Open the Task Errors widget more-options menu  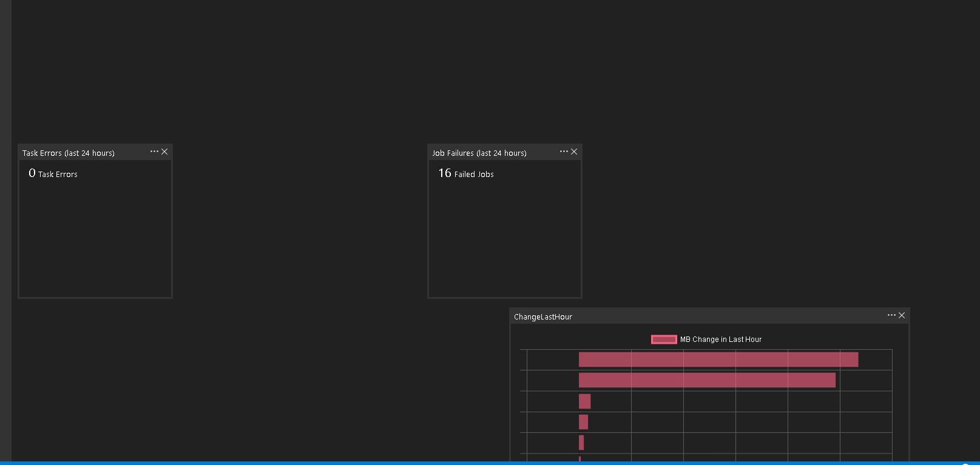click(x=154, y=152)
